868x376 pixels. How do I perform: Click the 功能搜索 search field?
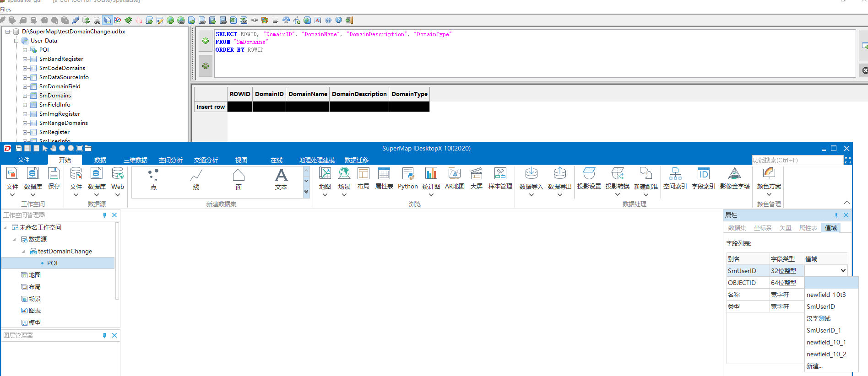(x=797, y=160)
